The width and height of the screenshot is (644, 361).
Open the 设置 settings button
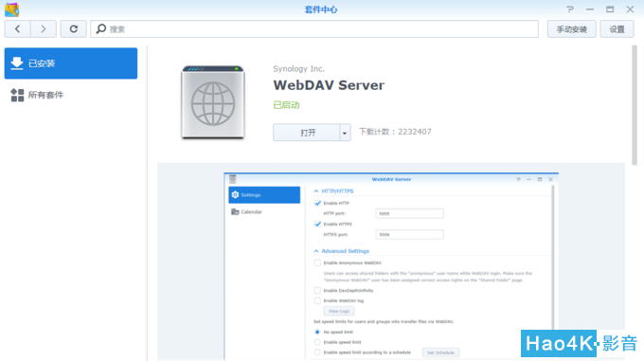[617, 29]
